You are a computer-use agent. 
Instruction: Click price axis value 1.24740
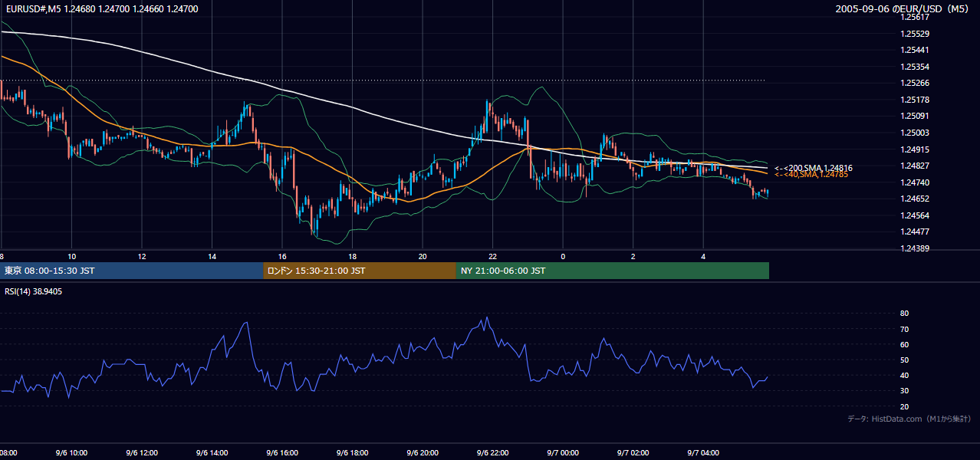pos(916,183)
